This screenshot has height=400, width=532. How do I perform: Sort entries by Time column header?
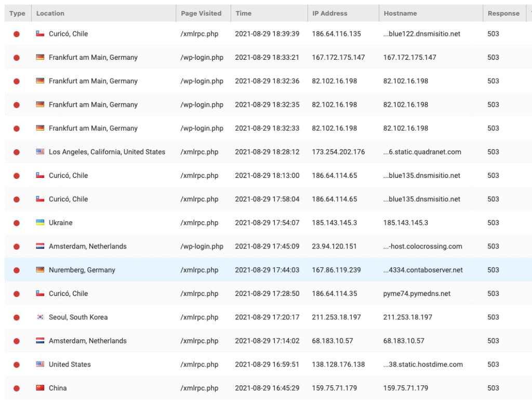[x=243, y=14]
